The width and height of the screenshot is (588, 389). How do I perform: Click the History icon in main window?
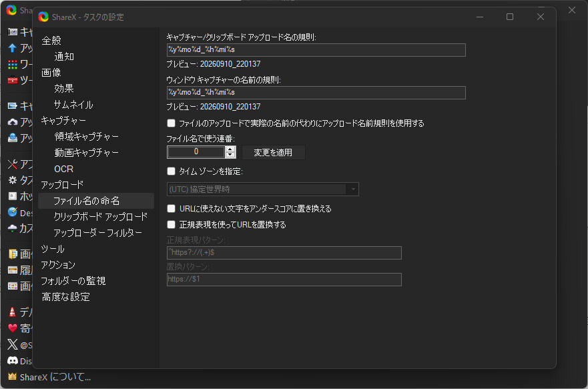(13, 270)
